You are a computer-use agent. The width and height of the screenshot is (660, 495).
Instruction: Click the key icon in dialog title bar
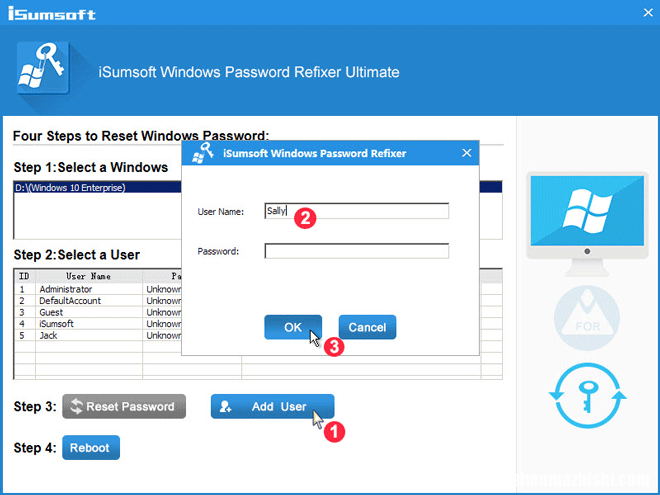[203, 153]
